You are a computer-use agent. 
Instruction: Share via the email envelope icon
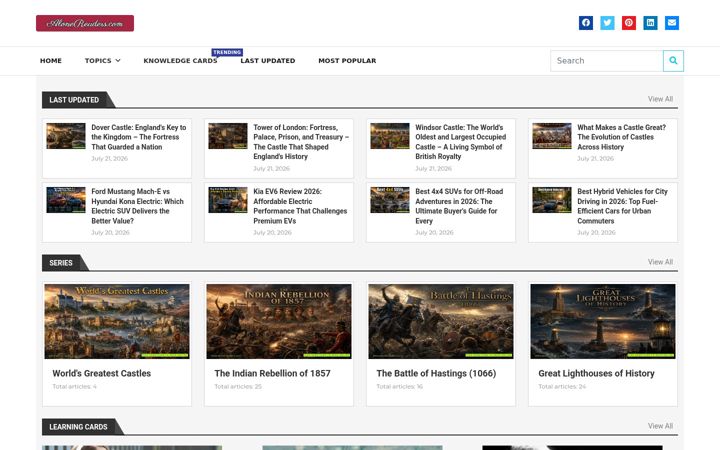[672, 22]
